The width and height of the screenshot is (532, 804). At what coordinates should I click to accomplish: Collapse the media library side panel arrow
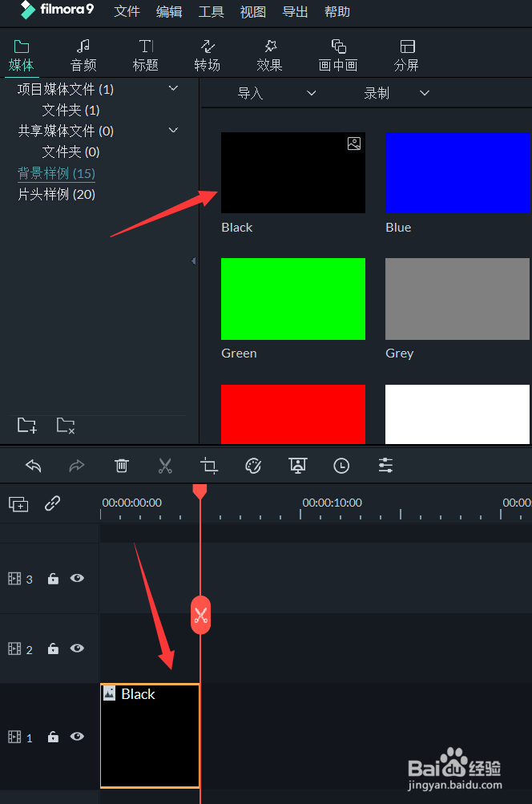click(x=193, y=261)
